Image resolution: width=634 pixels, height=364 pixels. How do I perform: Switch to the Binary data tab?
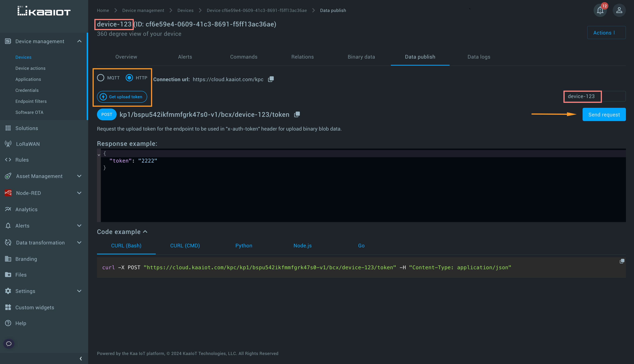pos(361,57)
